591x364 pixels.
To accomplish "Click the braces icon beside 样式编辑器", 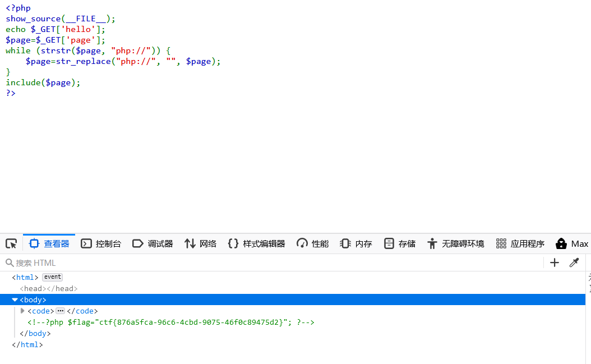I will tap(233, 243).
